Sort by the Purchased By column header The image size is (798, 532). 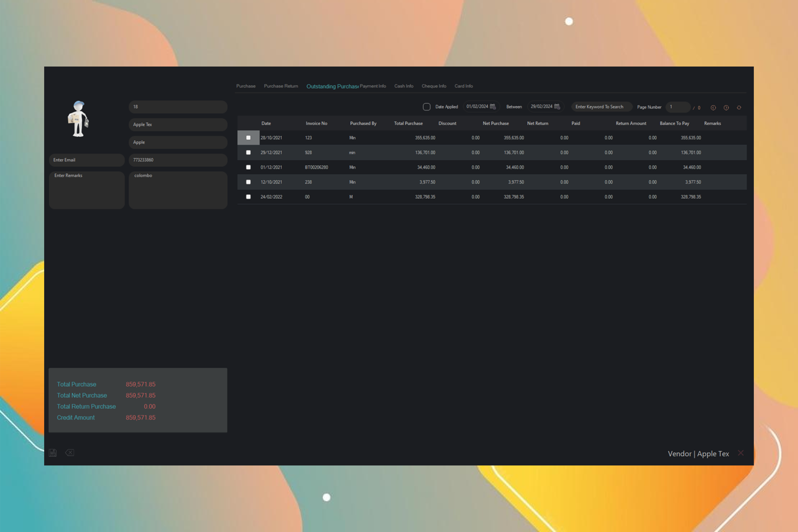(x=363, y=123)
